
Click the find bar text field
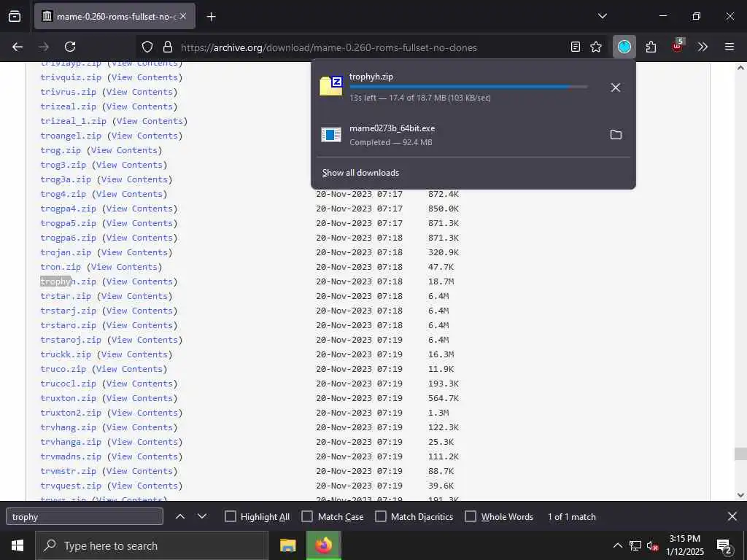[85, 517]
